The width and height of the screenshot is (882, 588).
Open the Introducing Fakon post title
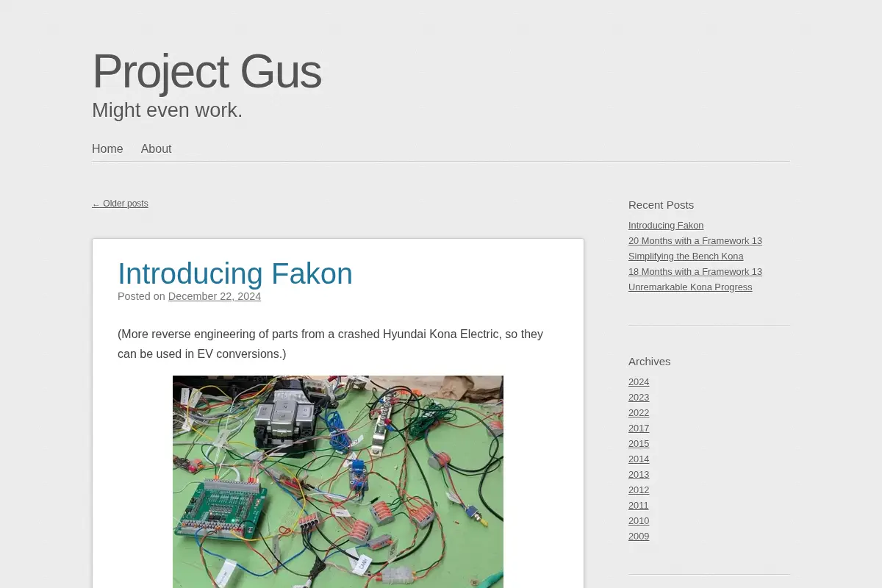pos(235,273)
